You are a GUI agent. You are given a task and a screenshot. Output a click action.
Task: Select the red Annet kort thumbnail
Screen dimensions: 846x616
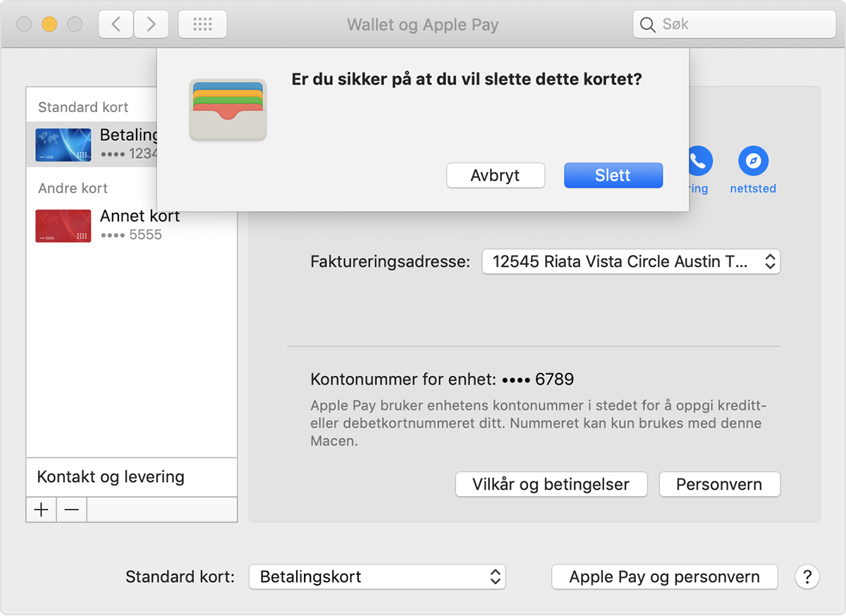click(x=63, y=226)
